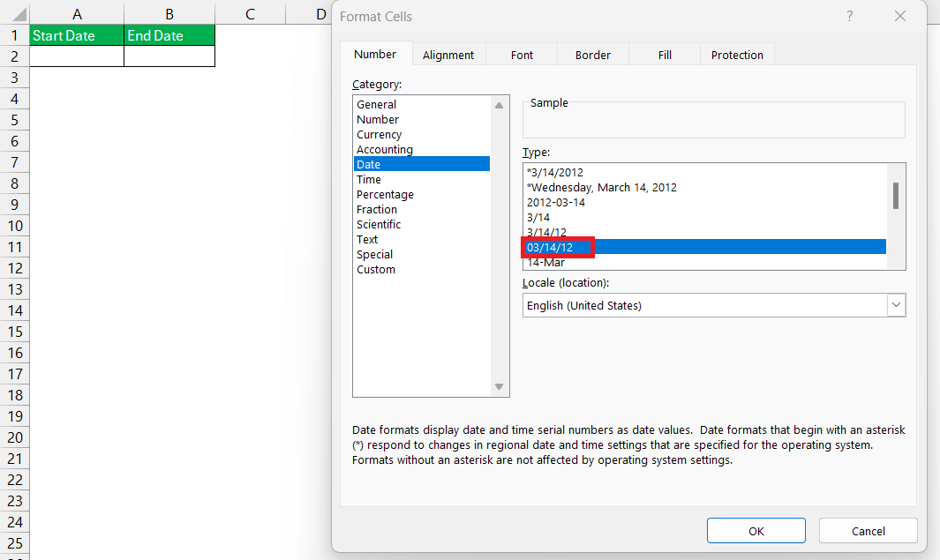Click Category list scroll down arrow
The height and width of the screenshot is (560, 940).
(499, 386)
